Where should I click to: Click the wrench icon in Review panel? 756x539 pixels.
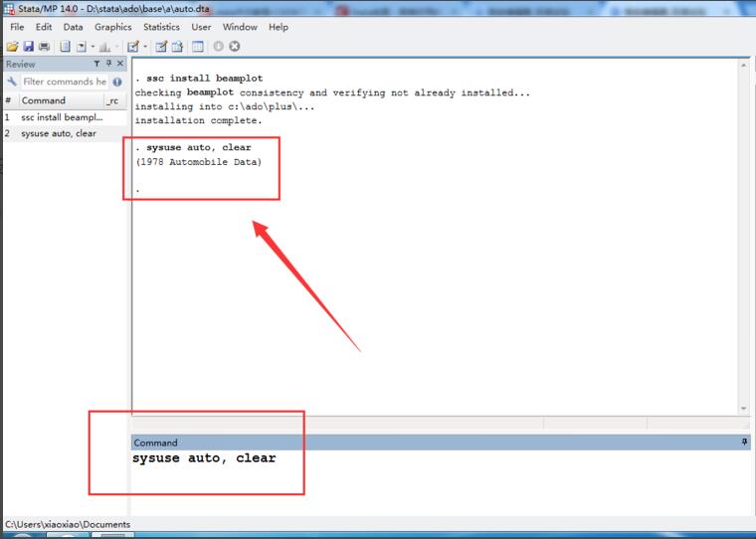(x=12, y=82)
